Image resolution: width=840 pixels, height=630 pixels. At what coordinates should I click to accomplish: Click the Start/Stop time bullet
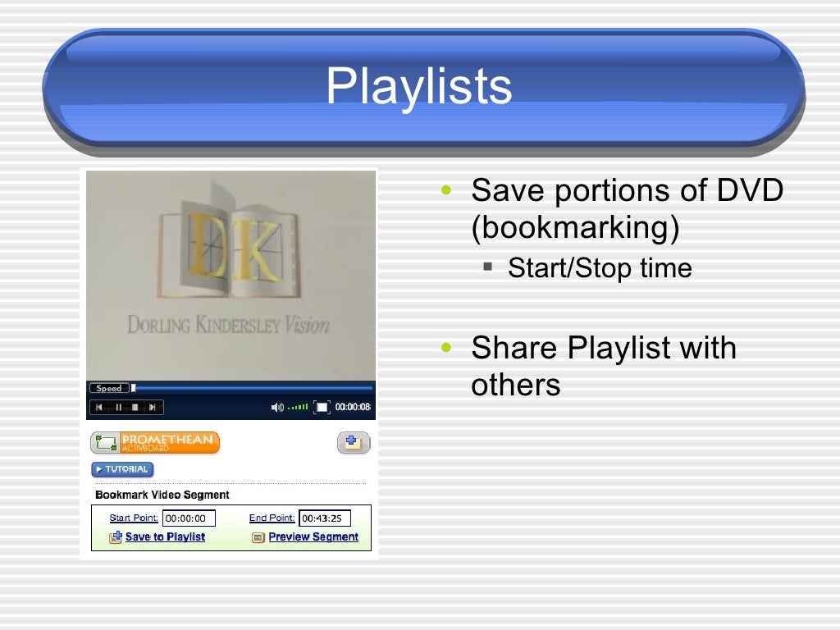[x=600, y=268]
